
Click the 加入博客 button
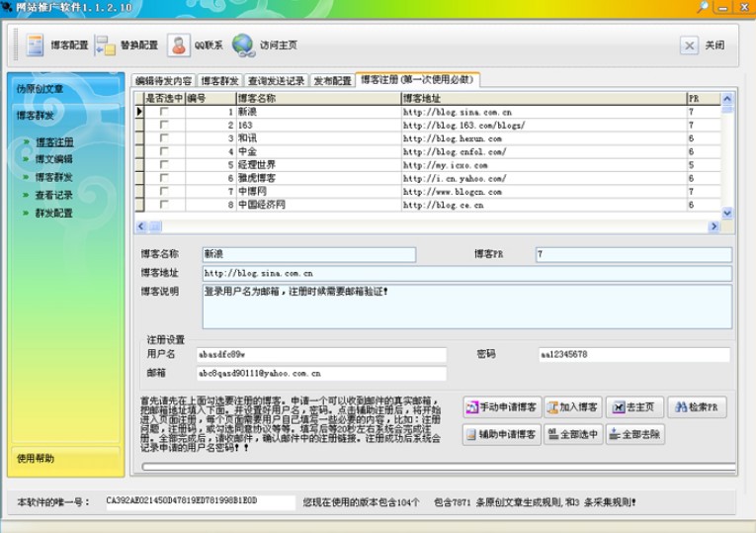click(572, 407)
